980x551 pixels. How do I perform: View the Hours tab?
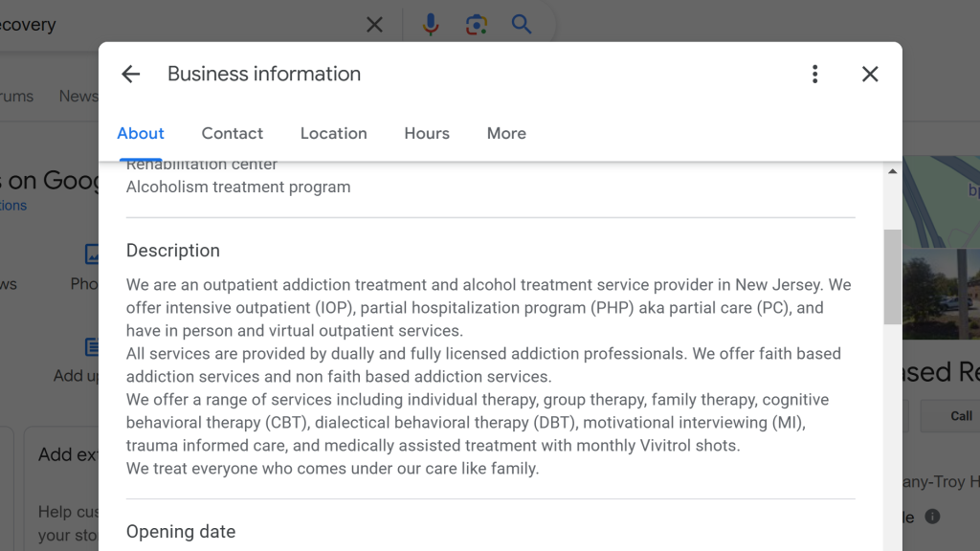pos(427,133)
